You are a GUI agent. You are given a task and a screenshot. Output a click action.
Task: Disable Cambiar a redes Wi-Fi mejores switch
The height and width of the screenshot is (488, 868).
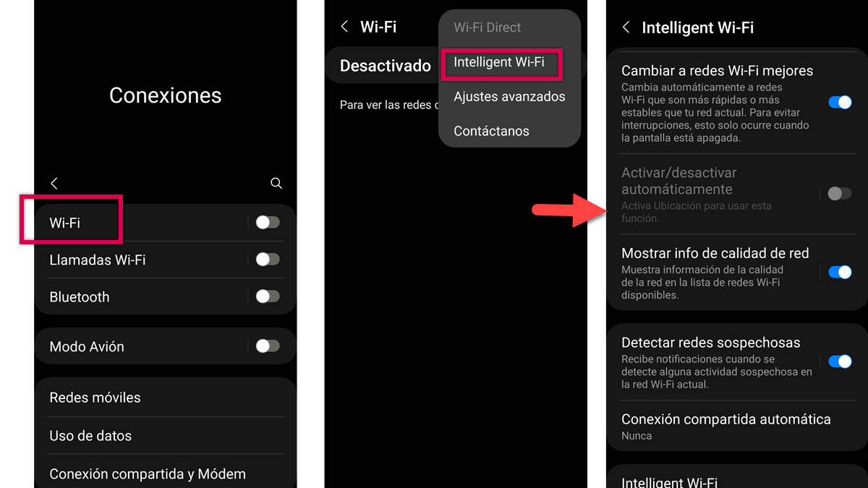[840, 103]
